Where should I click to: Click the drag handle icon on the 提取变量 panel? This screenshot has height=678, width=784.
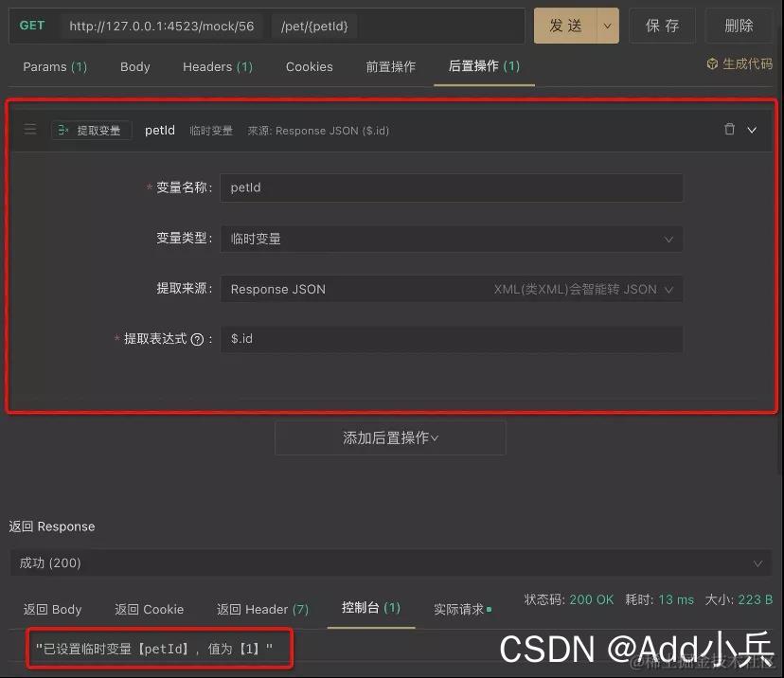(x=29, y=130)
